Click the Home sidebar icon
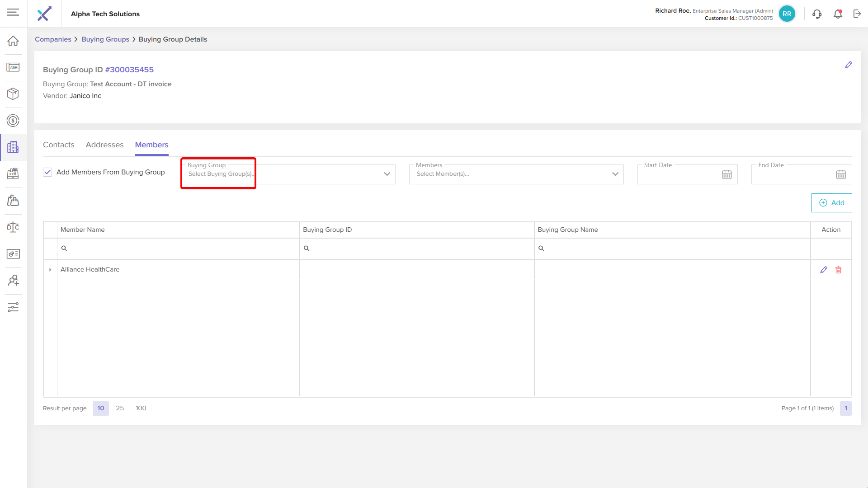This screenshot has height=488, width=868. click(x=13, y=41)
